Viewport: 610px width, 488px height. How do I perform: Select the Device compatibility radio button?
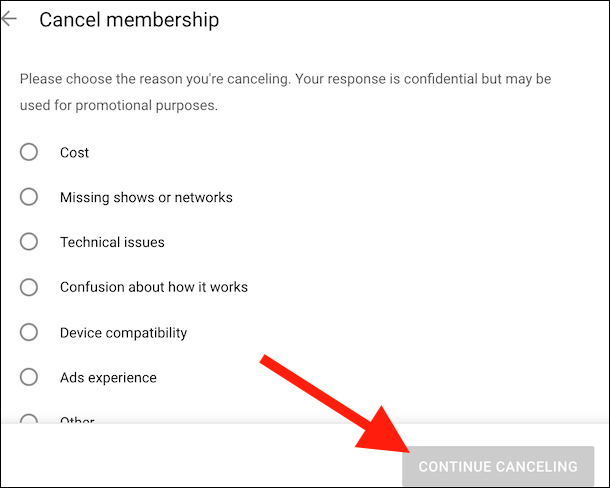(29, 332)
